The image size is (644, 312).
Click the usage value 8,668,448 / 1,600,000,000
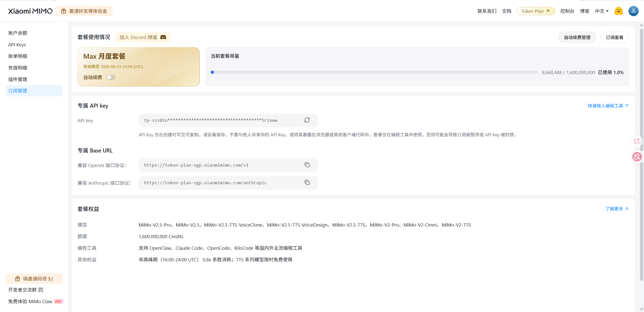(x=568, y=72)
